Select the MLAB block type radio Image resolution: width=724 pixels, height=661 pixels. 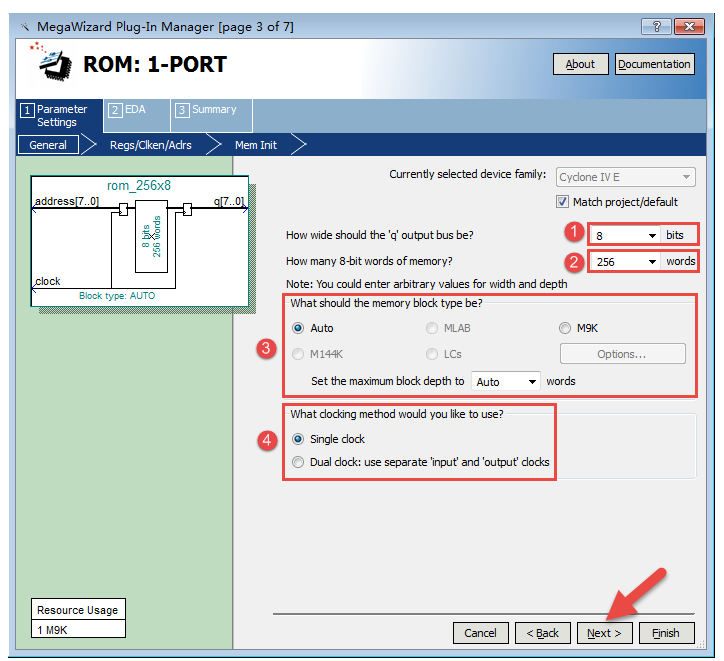click(x=432, y=328)
